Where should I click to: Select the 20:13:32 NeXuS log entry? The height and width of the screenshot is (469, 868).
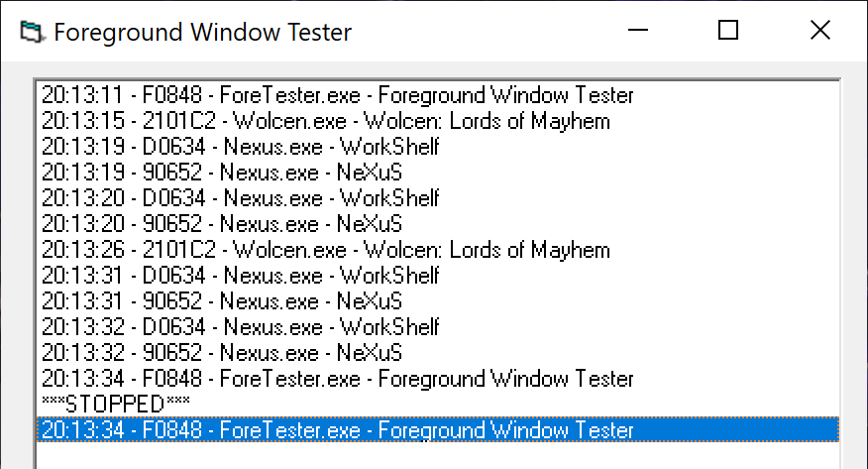[222, 354]
